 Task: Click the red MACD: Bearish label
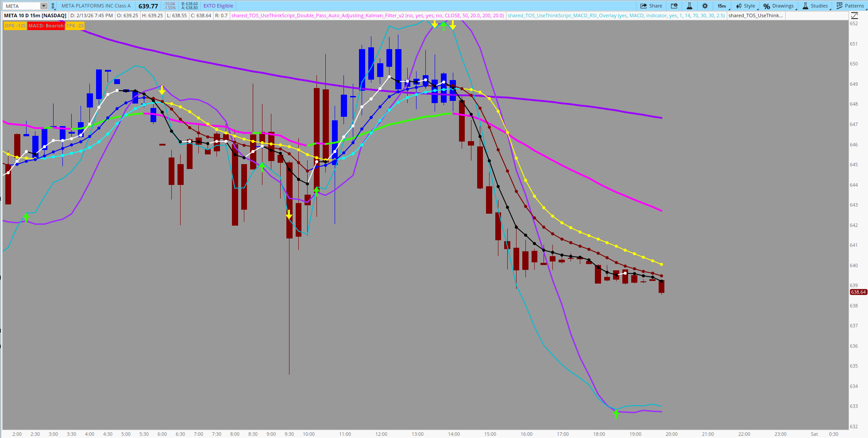46,26
